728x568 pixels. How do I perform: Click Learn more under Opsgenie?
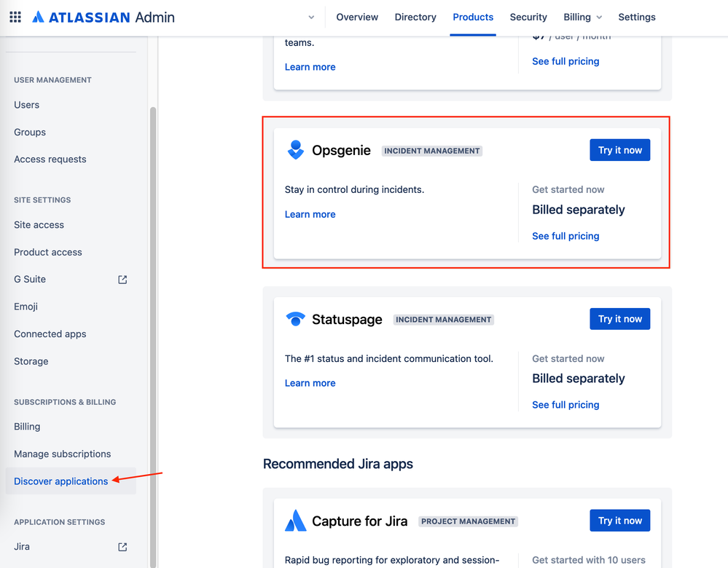pyautogui.click(x=310, y=214)
